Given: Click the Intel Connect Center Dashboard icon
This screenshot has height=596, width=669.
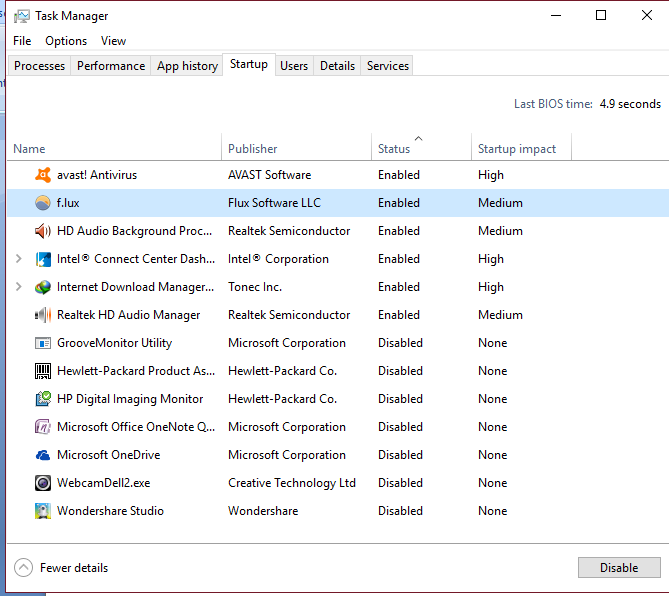Looking at the screenshot, I should pyautogui.click(x=43, y=259).
